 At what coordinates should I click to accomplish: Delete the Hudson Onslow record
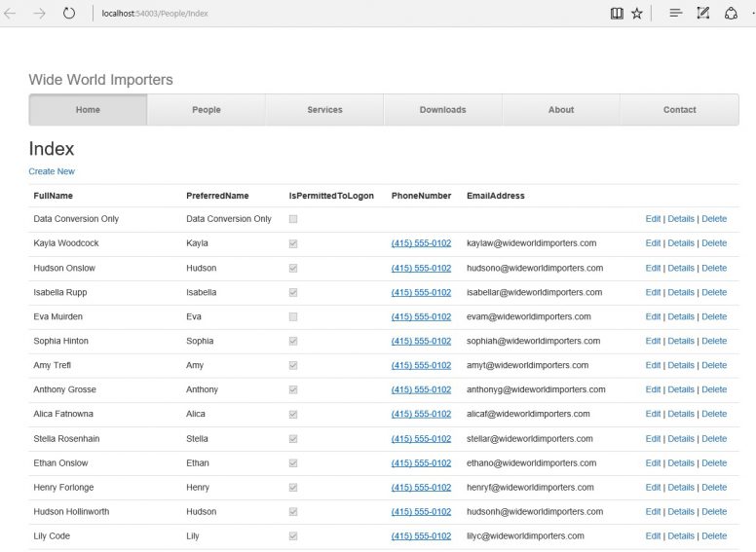[x=714, y=268]
